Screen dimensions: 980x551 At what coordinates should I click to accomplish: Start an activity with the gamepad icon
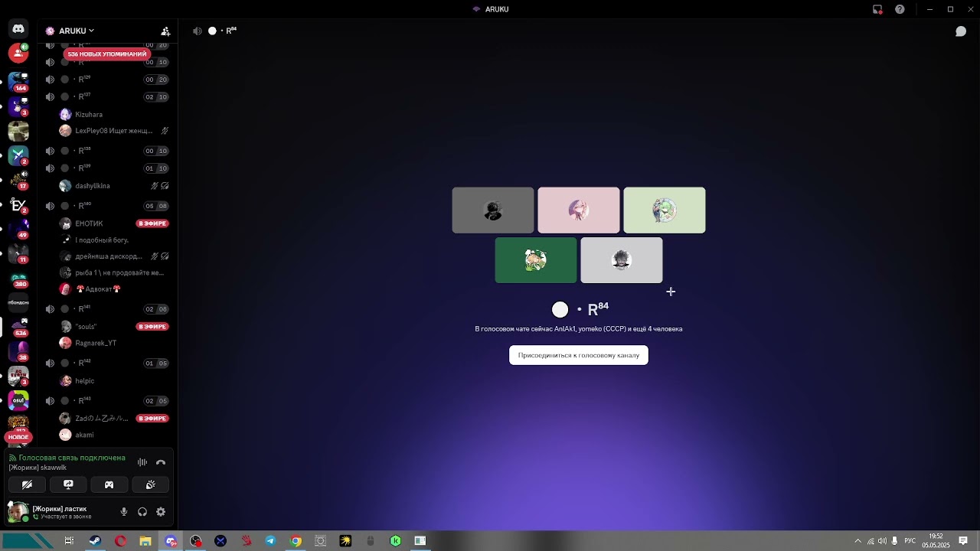tap(109, 484)
